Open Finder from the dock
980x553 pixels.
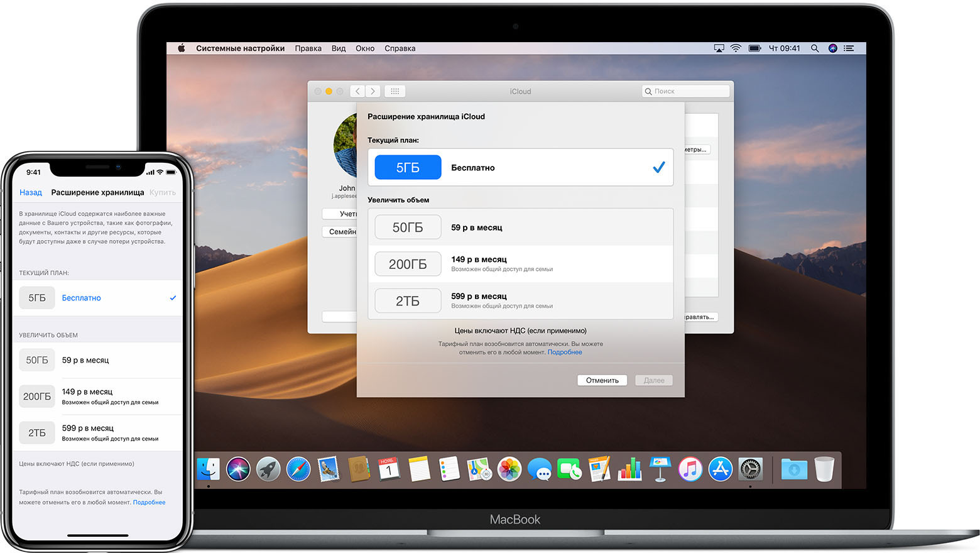[x=208, y=469]
